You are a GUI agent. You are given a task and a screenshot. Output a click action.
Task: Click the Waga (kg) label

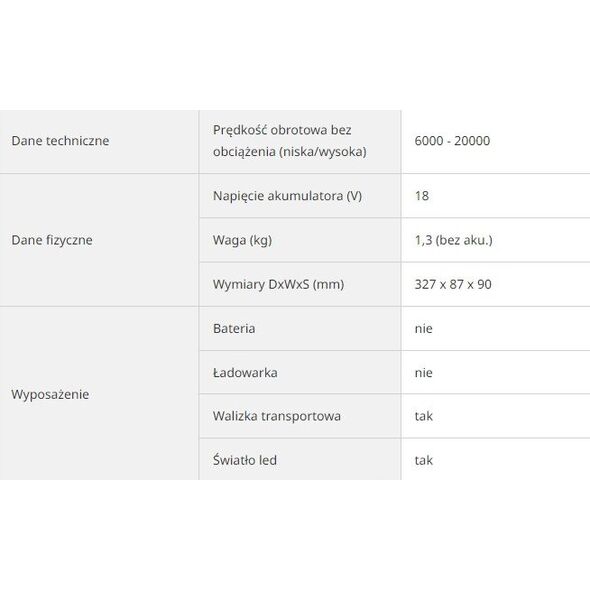point(242,240)
